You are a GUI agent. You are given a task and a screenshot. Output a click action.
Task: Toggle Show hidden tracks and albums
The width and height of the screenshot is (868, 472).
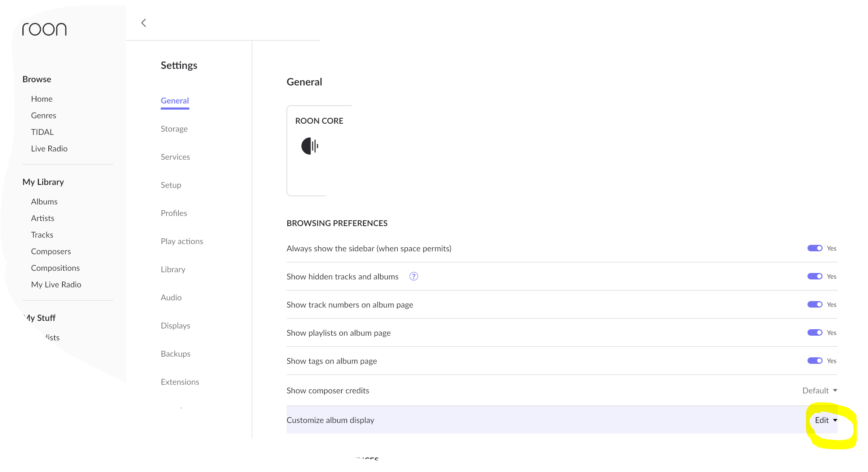coord(815,277)
